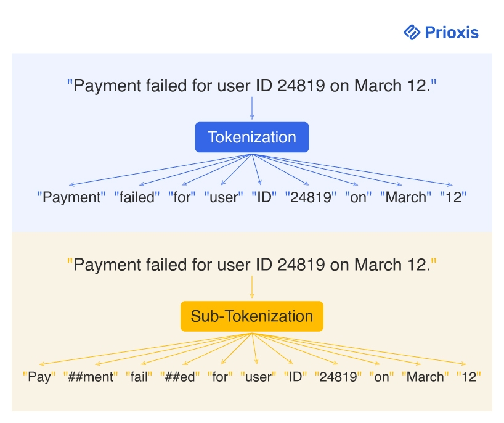Click the top sentence in blue panel
The image size is (504, 423).
[252, 86]
